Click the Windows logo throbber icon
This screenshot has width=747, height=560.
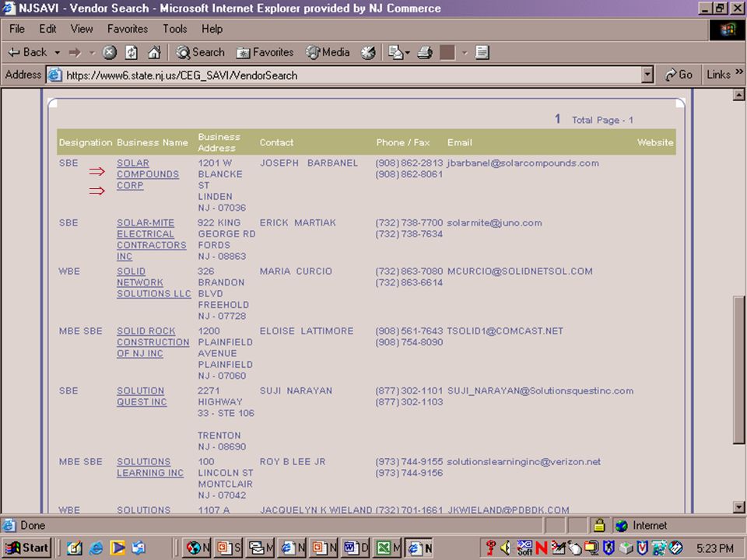(x=727, y=30)
